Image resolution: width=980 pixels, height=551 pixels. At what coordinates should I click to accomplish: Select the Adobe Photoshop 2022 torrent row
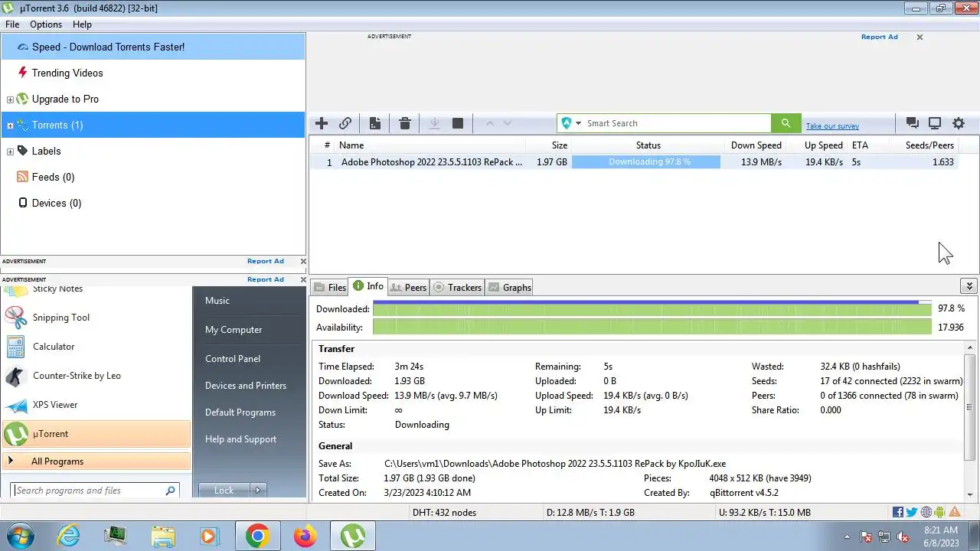coord(634,162)
